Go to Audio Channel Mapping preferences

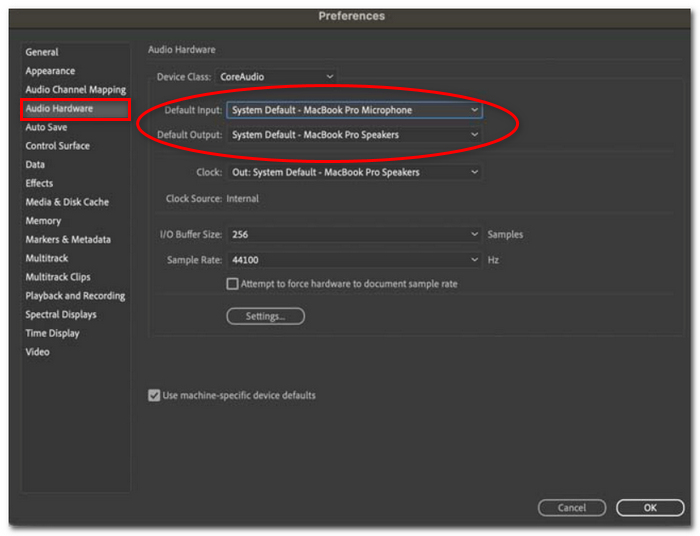pos(75,90)
